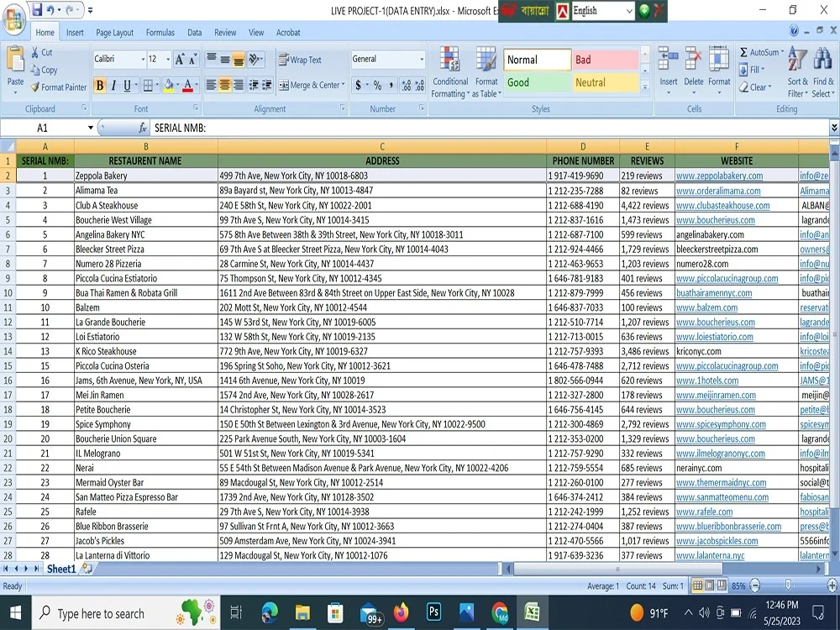Open the View ribbon tab
The width and height of the screenshot is (840, 630).
coord(256,33)
